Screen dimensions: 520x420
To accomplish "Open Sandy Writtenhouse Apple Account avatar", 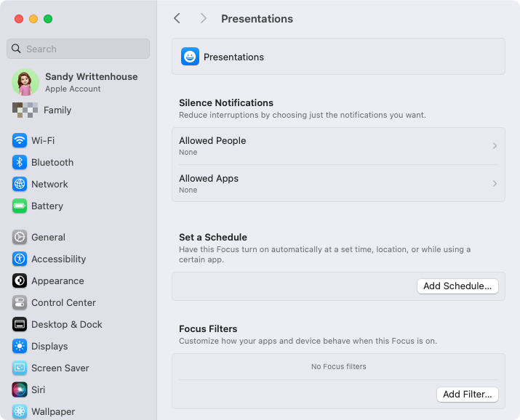I will pos(25,82).
